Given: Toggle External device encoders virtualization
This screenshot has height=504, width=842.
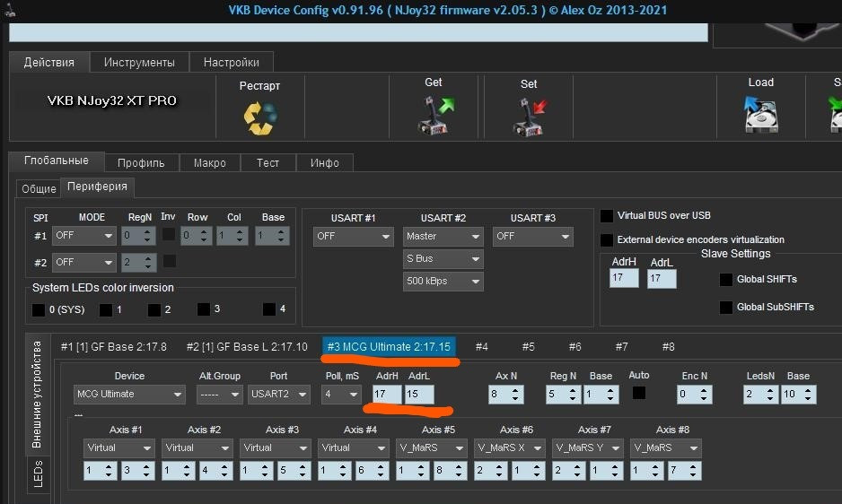Looking at the screenshot, I should click(608, 240).
